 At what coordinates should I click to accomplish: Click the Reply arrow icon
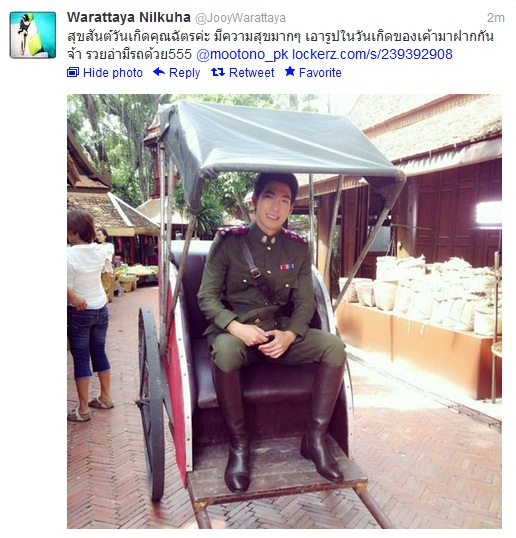(159, 72)
